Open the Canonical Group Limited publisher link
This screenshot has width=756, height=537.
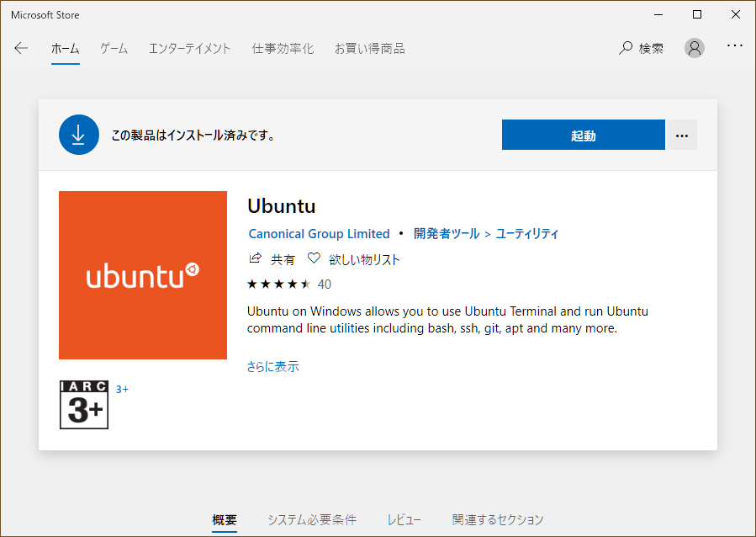click(320, 234)
